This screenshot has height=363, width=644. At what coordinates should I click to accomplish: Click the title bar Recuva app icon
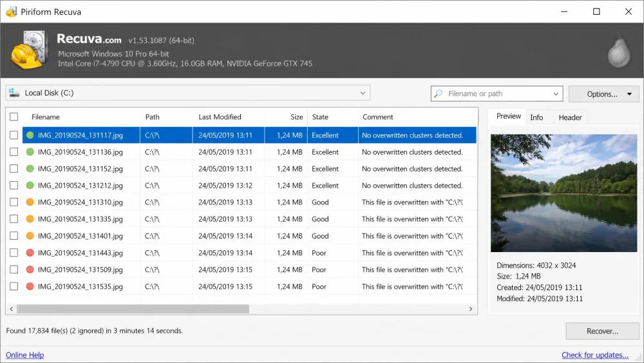[11, 12]
